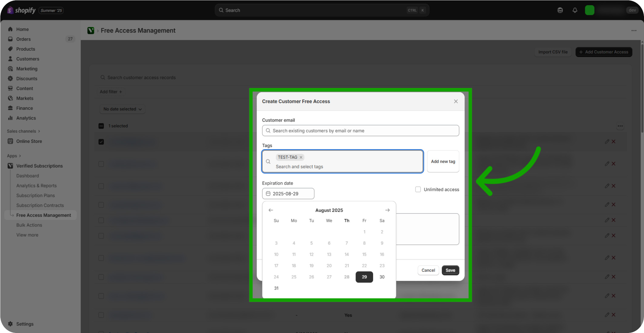Click Add filter +
The height and width of the screenshot is (333, 644).
(x=111, y=92)
